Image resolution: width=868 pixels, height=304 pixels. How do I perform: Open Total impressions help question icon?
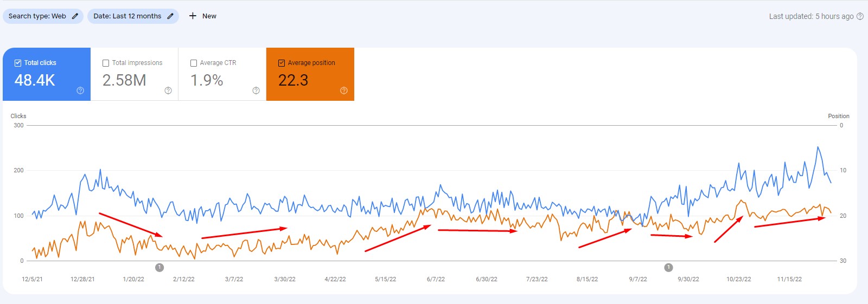click(168, 90)
